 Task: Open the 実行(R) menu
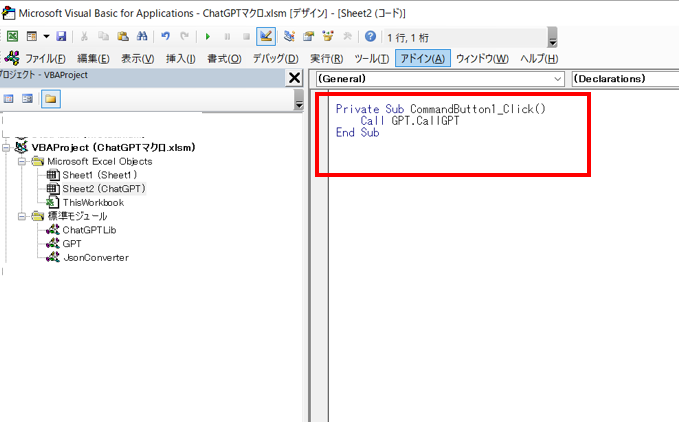pyautogui.click(x=327, y=58)
